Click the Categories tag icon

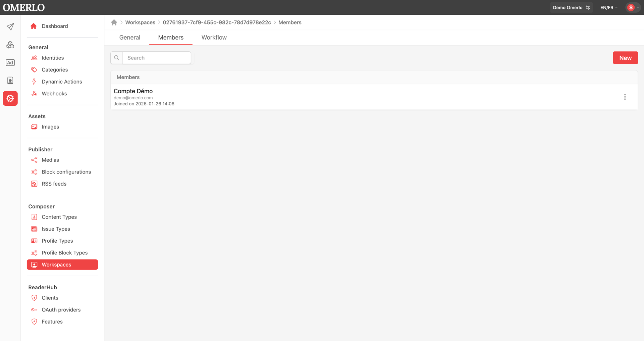pos(34,70)
